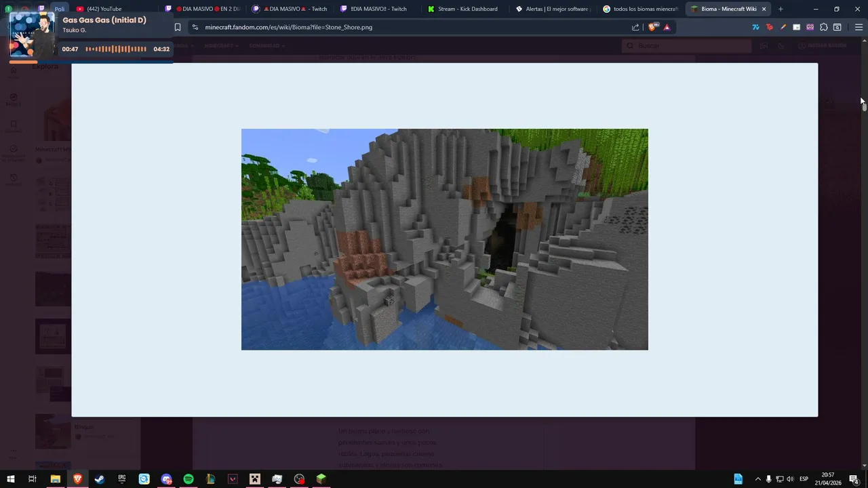Open Brave Rewards triangle icon
The image size is (868, 488).
(x=667, y=27)
